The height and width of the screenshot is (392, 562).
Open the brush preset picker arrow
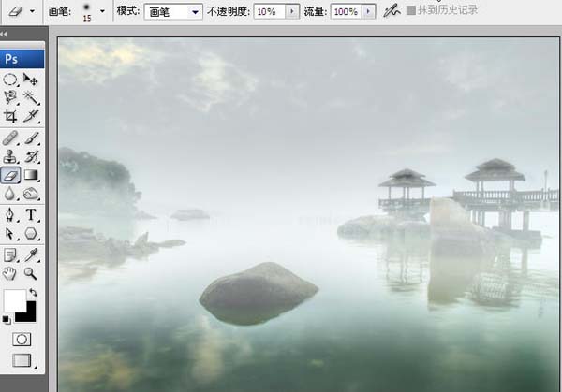click(x=102, y=11)
